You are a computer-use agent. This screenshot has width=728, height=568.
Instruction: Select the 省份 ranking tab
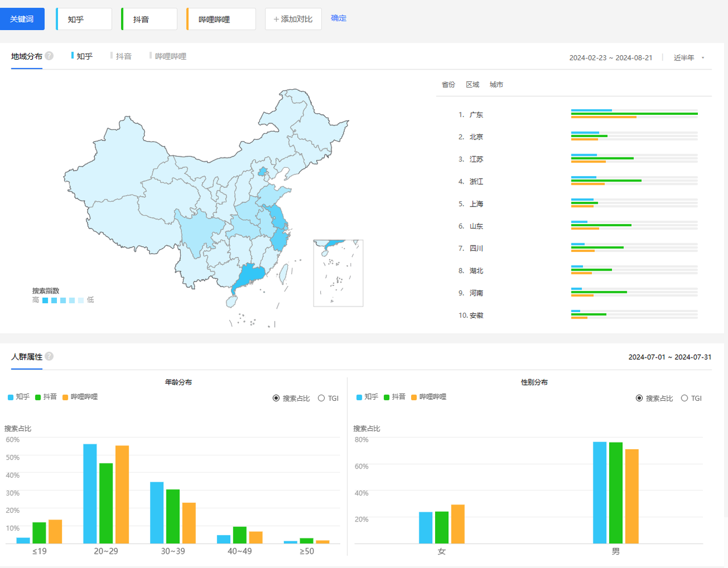click(x=448, y=84)
